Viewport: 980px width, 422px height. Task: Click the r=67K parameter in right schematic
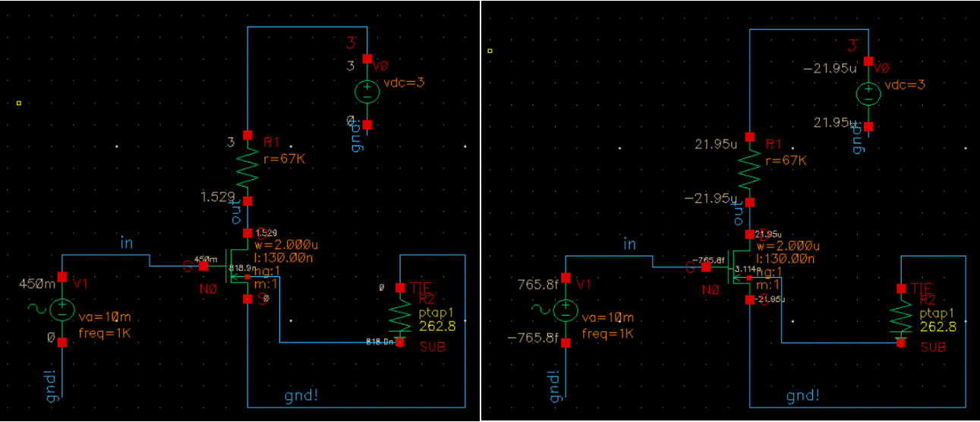(x=786, y=161)
